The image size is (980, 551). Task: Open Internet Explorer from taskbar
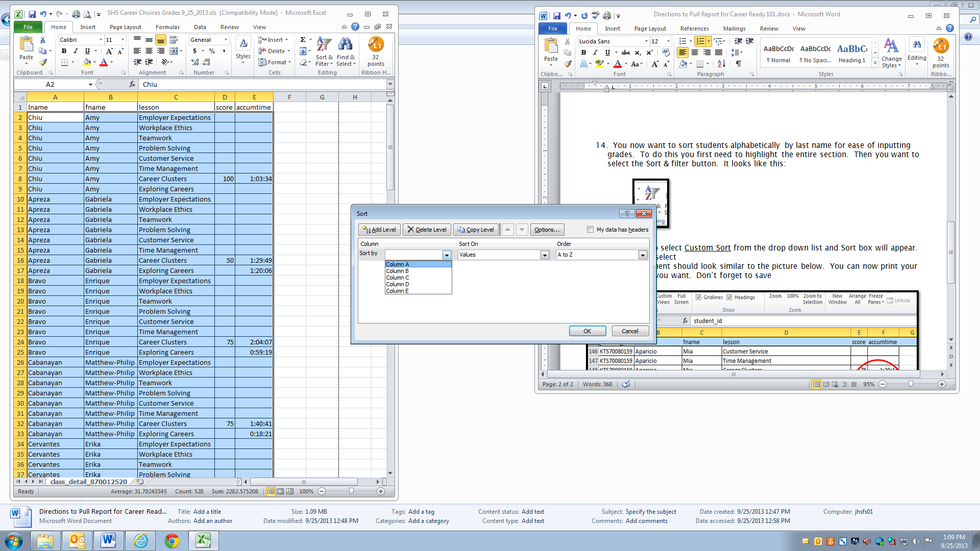pyautogui.click(x=140, y=541)
